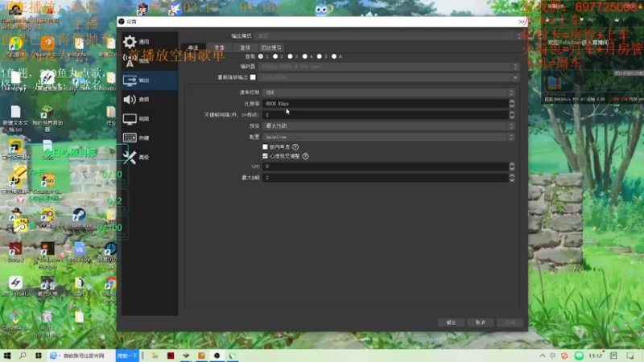Open Audio settings speaker icon in sidebar
644x362 pixels.
click(x=130, y=99)
